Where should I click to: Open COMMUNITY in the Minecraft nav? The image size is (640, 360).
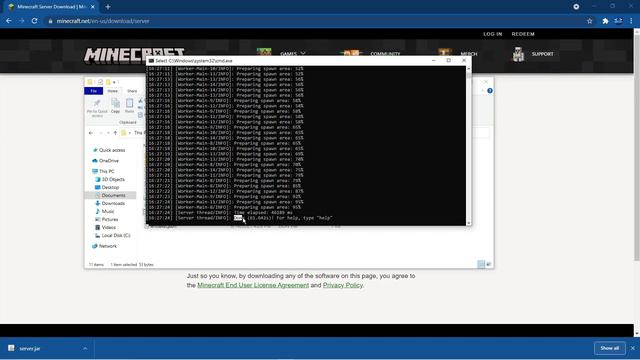pyautogui.click(x=385, y=54)
